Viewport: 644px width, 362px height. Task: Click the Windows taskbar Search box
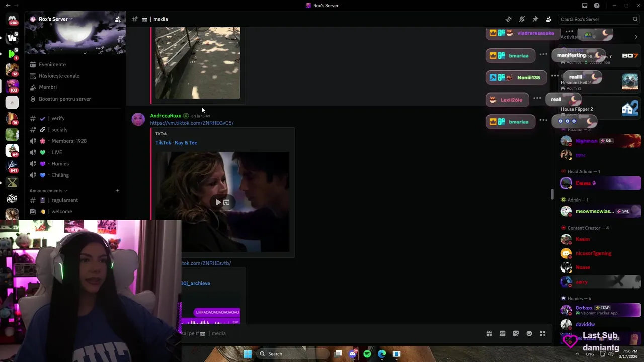click(x=292, y=354)
